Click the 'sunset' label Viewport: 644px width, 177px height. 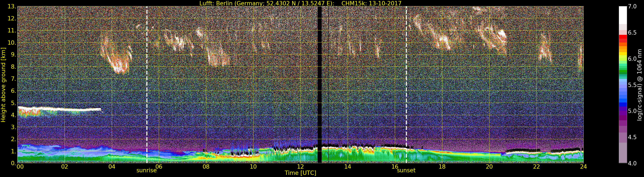coord(406,171)
